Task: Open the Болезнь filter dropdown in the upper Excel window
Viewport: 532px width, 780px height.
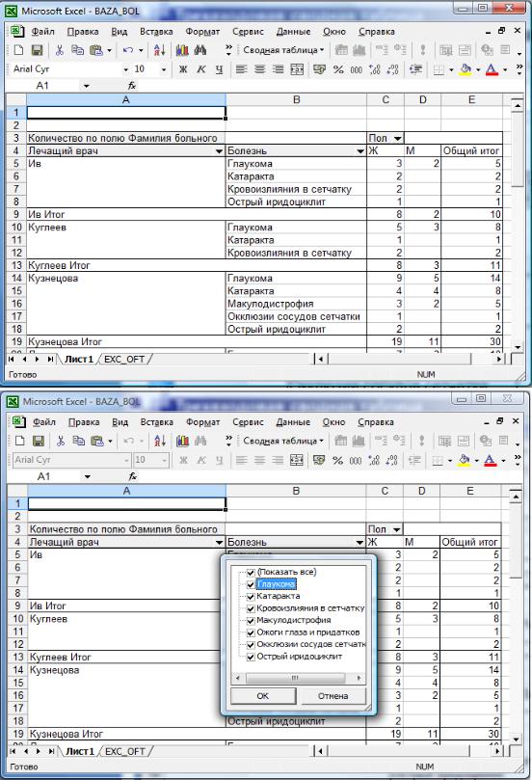Action: [x=360, y=150]
